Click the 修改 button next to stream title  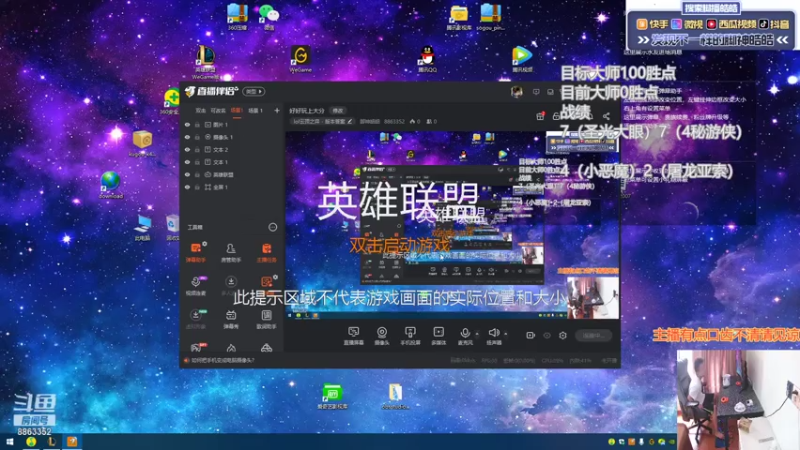point(338,110)
